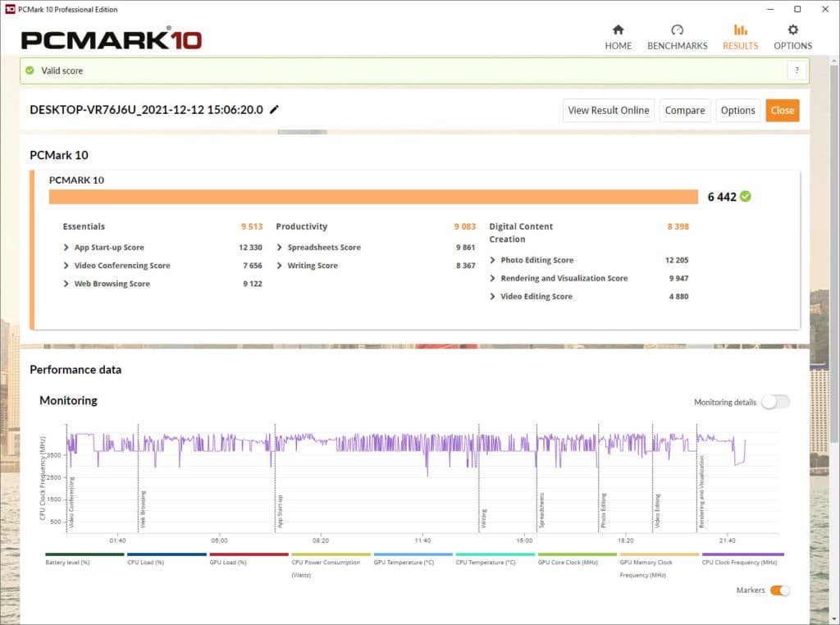Expand Video Editing Score details
840x625 pixels.
coord(492,297)
